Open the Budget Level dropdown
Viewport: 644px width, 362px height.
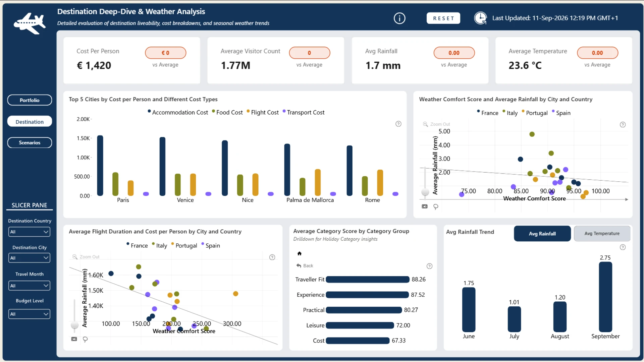tap(30, 314)
